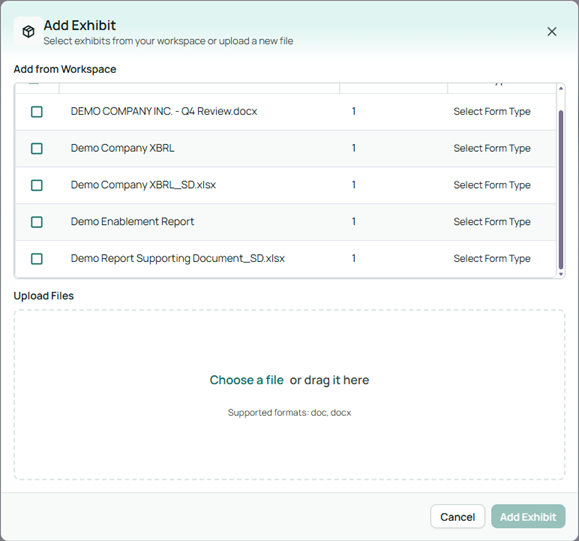Check the Demo Enablement Report checkbox
The image size is (579, 541).
[37, 222]
